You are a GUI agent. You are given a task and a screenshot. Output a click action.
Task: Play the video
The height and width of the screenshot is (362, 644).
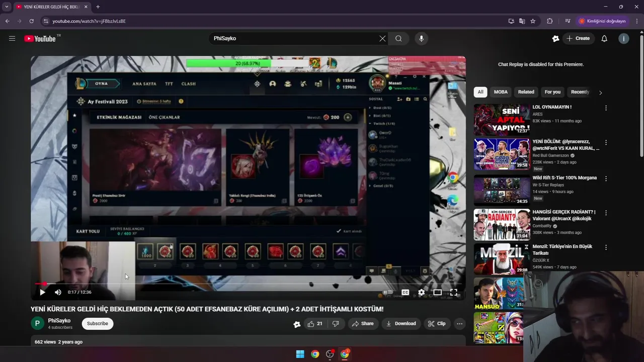(x=42, y=292)
